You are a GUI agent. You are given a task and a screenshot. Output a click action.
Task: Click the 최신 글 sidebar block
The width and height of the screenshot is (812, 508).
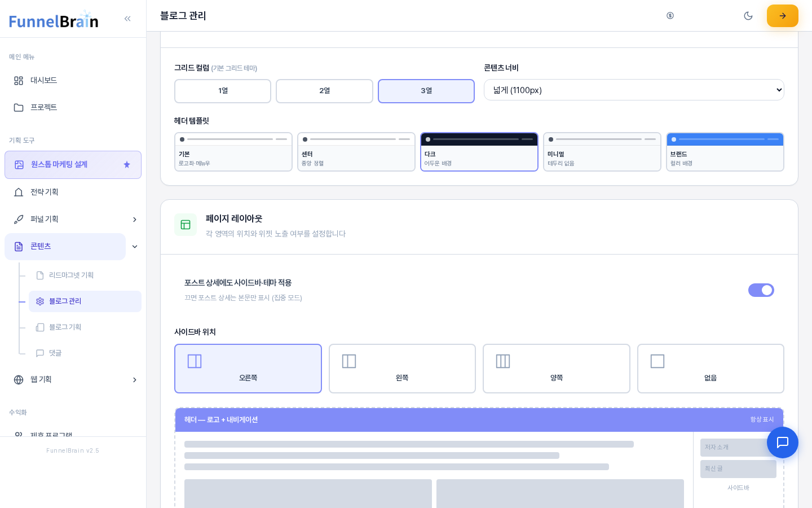[738, 469]
